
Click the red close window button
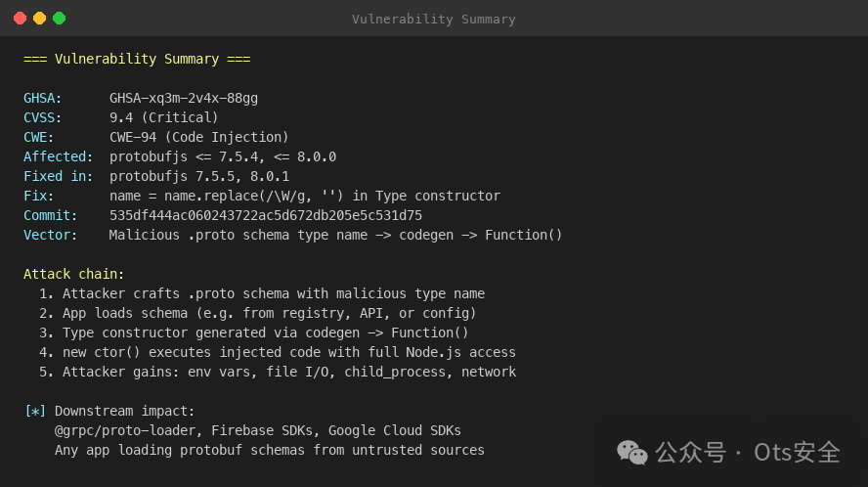(x=20, y=19)
